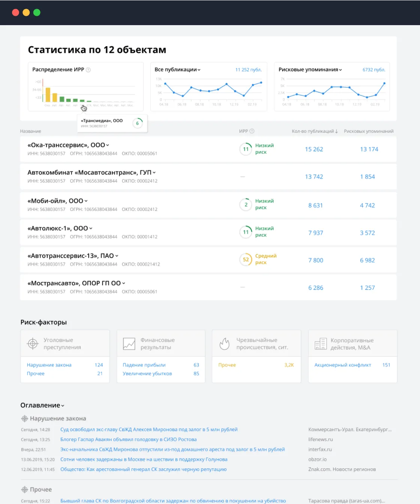Screen dimensions: 420x504
Task: Click the Рисковых упоминаний column header
Action: [x=369, y=131]
